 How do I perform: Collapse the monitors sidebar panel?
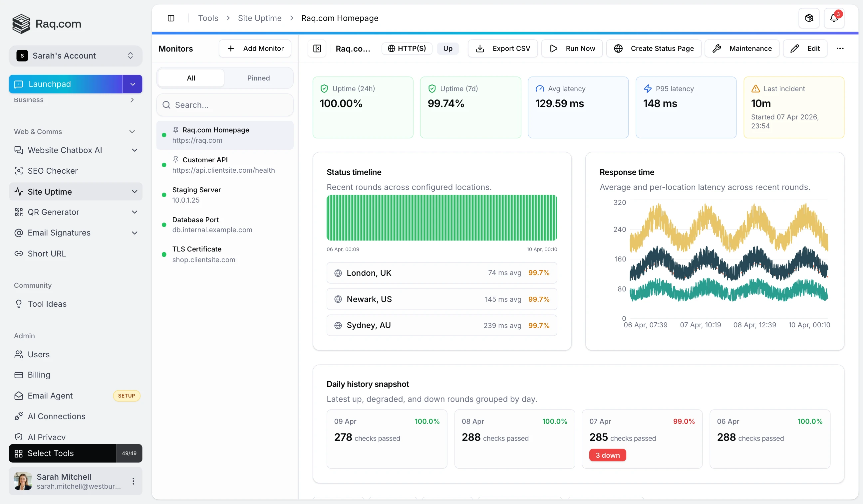317,48
